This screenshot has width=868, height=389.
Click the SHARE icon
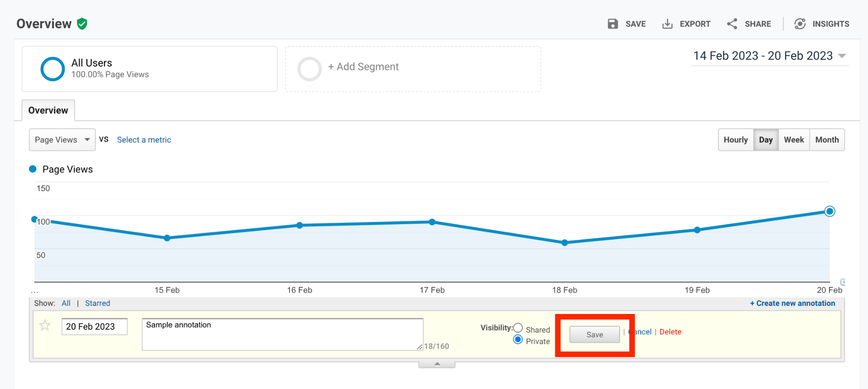pyautogui.click(x=732, y=24)
